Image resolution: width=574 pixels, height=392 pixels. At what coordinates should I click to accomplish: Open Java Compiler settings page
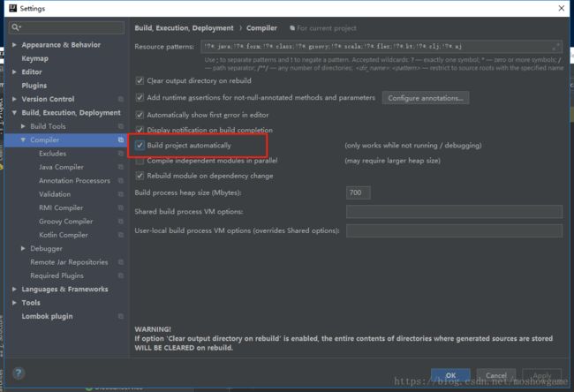(x=61, y=167)
